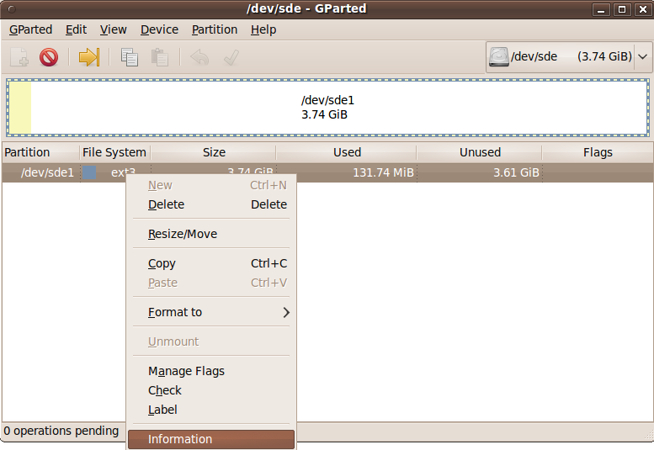Click the New partition toolbar icon

coord(20,57)
